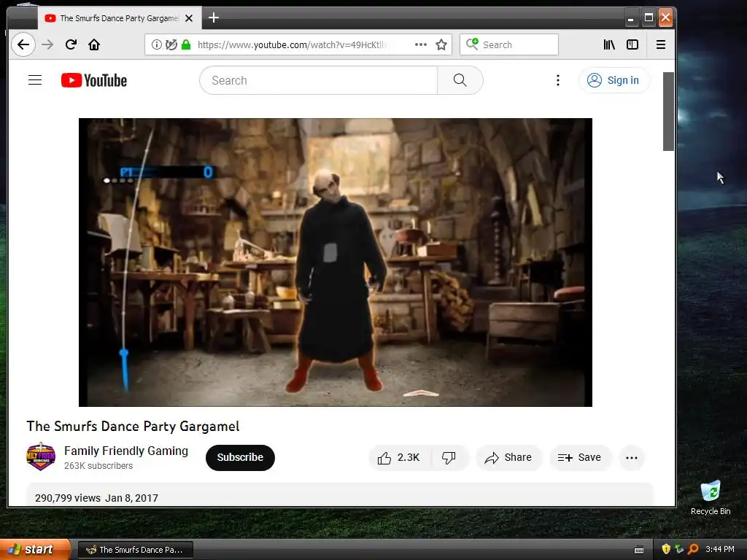Click the page vertical scrollbar thumb
The height and width of the screenshot is (560, 747).
668,112
